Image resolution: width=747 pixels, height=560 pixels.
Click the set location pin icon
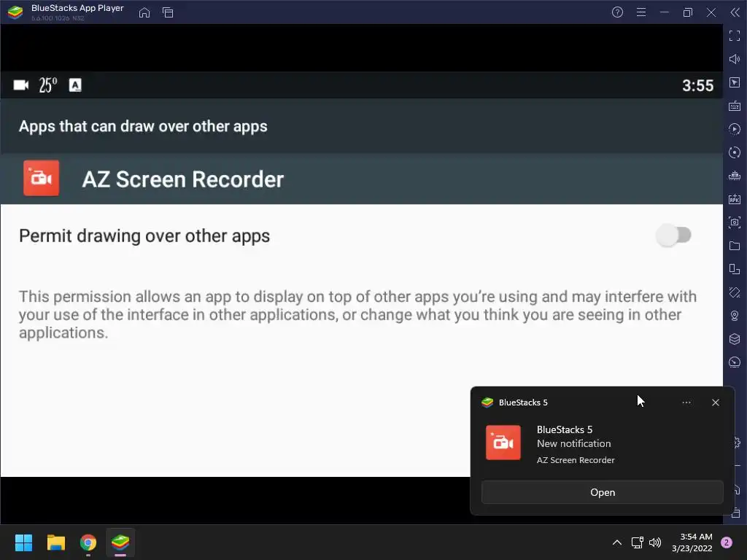(x=735, y=316)
